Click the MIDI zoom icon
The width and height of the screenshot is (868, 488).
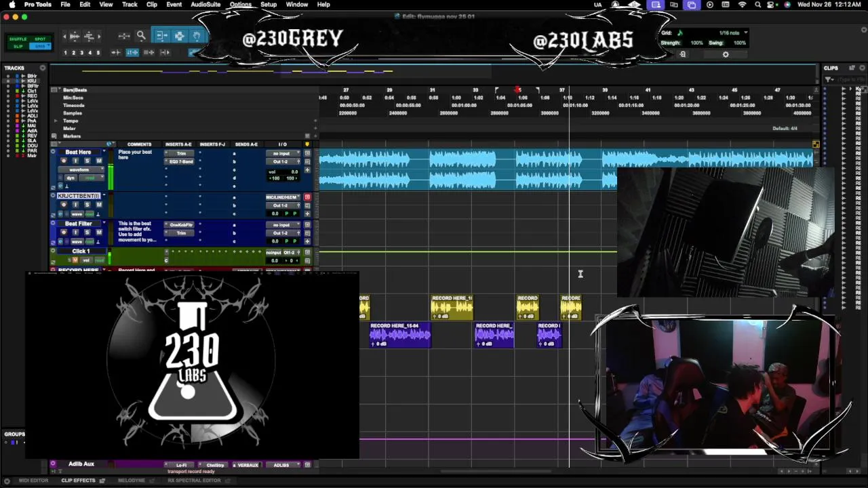coord(88,36)
